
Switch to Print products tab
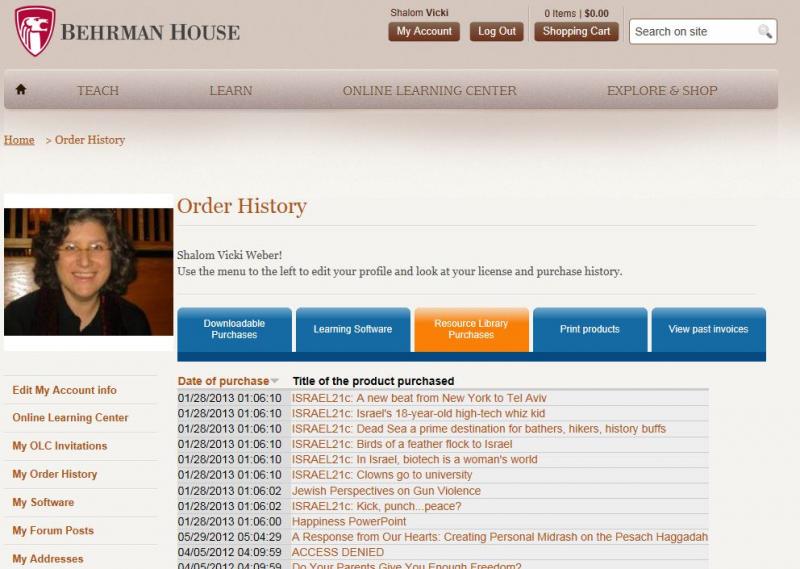[x=590, y=329]
